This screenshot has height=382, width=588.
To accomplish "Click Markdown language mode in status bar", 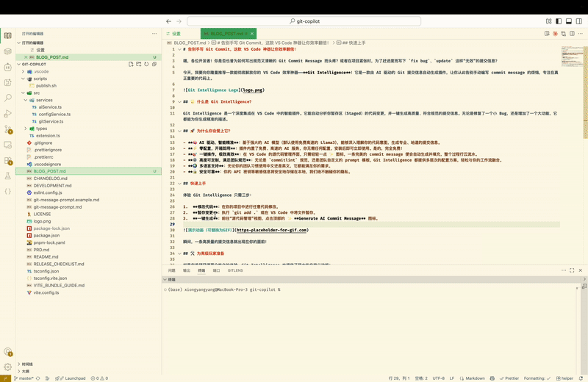I will pyautogui.click(x=473, y=378).
